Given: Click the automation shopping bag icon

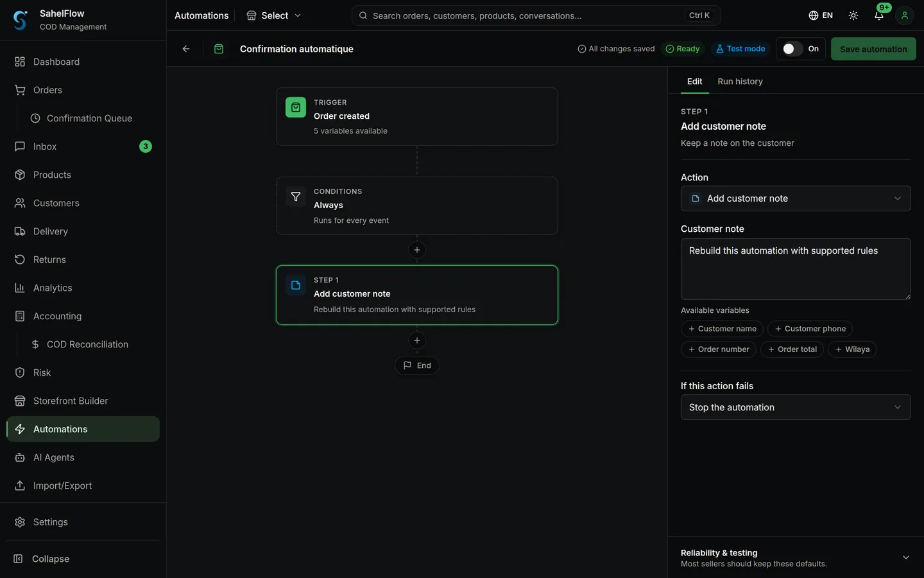Looking at the screenshot, I should click(219, 49).
